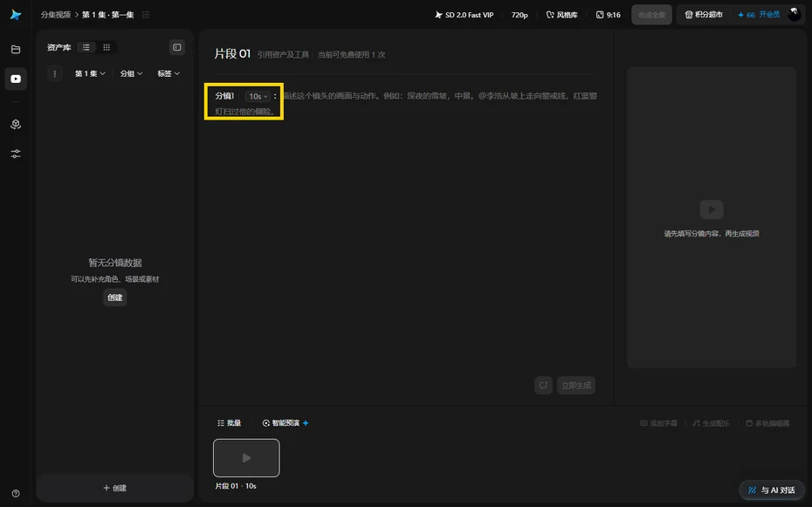Open the 10s duration dropdown

[258, 96]
